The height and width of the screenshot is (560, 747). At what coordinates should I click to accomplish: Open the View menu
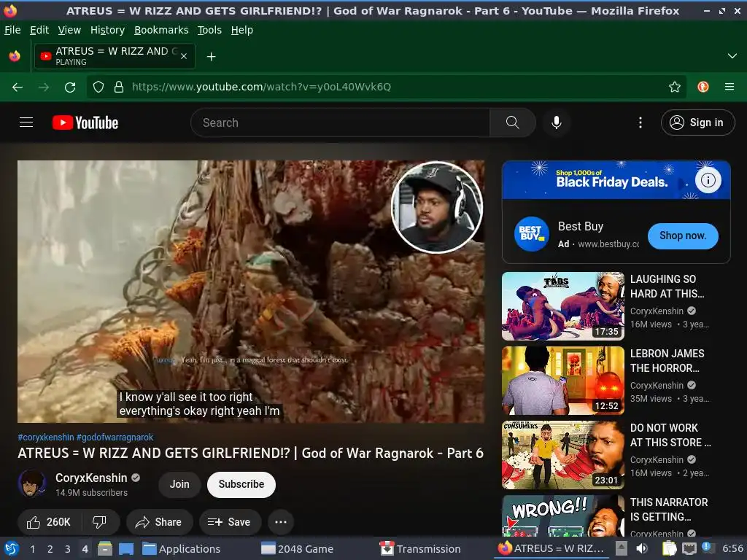(69, 30)
